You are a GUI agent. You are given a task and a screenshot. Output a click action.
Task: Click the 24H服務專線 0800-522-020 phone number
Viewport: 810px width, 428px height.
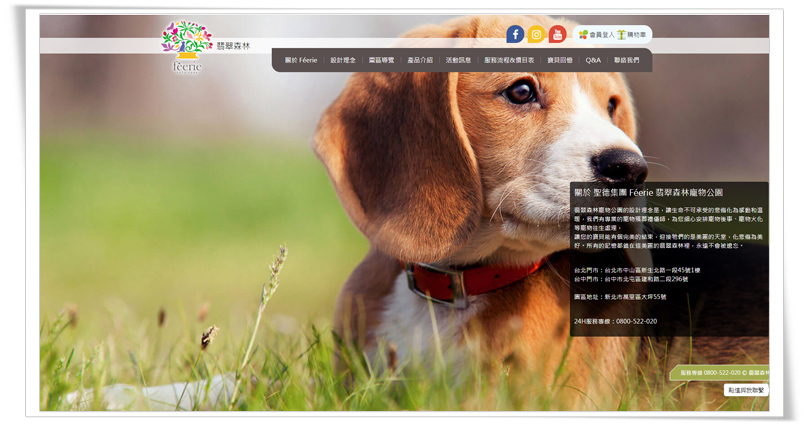coord(616,321)
